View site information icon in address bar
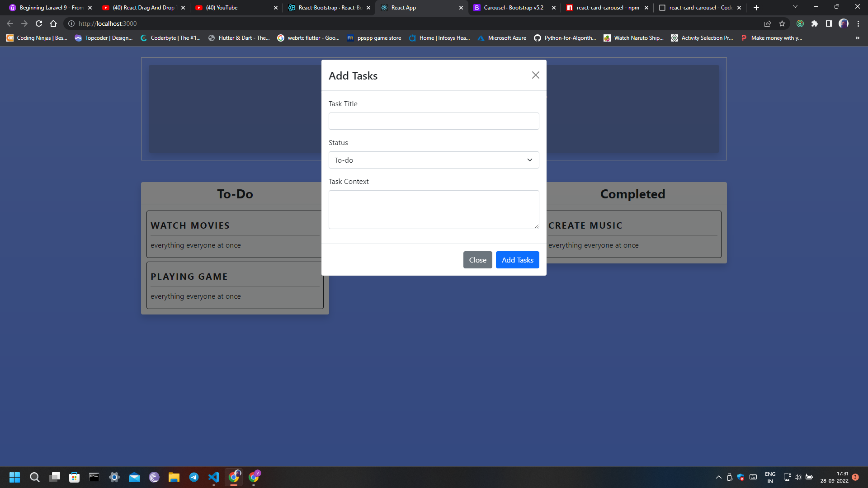Viewport: 868px width, 488px height. [71, 23]
